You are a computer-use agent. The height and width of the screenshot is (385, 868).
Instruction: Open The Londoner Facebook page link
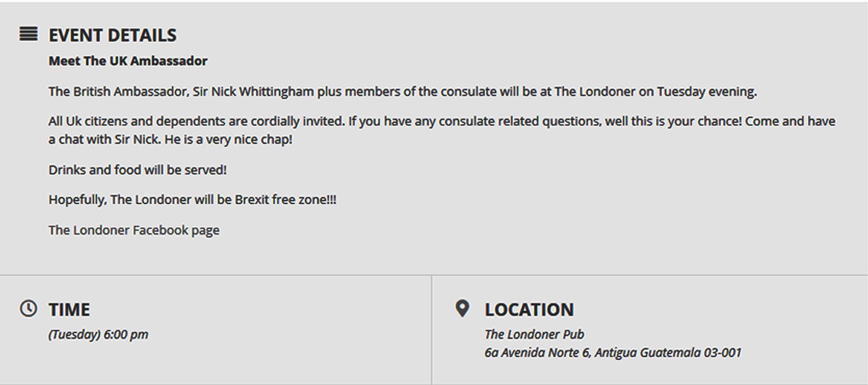134,230
